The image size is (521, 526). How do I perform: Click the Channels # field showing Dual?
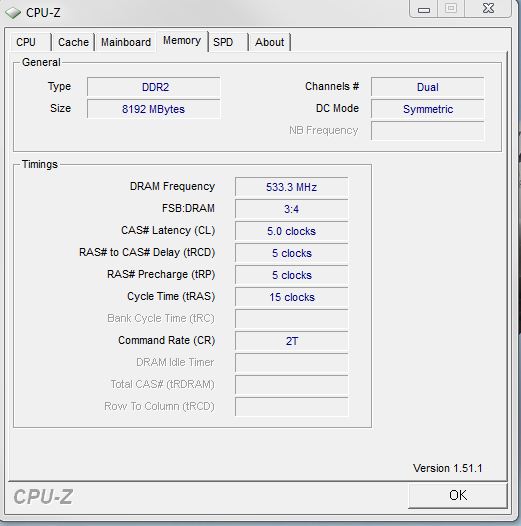coord(427,87)
